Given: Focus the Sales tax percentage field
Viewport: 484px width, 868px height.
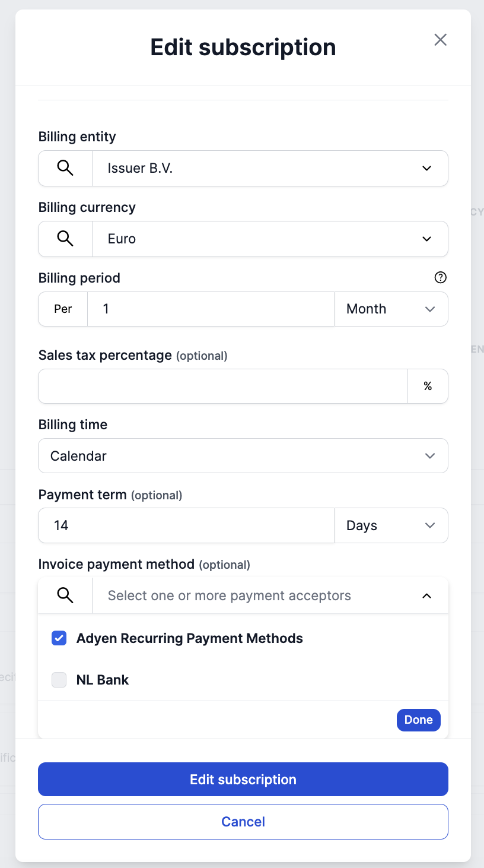Looking at the screenshot, I should (x=223, y=387).
